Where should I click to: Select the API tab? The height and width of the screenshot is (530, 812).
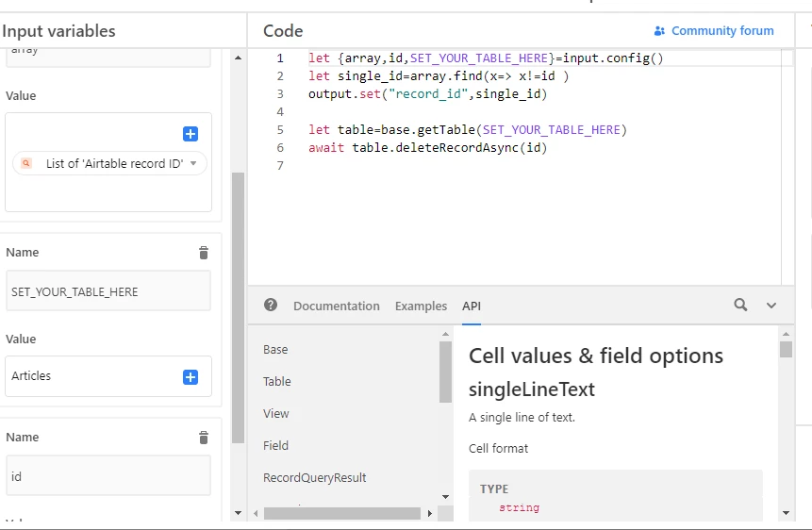coord(472,306)
